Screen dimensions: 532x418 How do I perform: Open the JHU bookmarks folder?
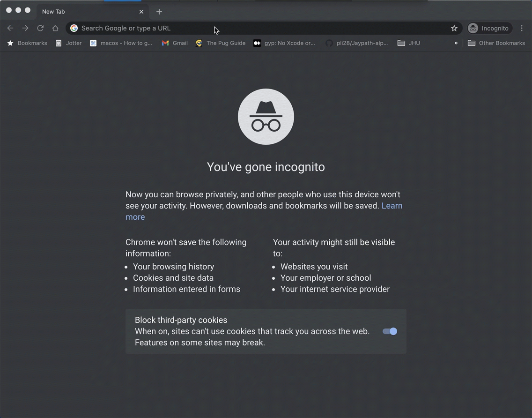(x=408, y=43)
